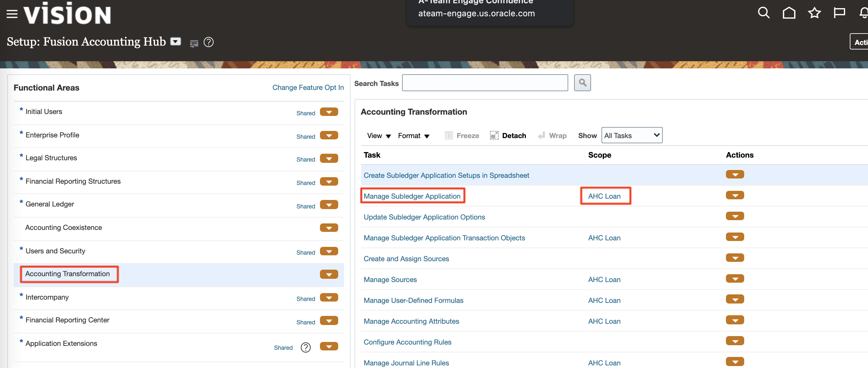Screen dimensions: 868x368
Task: Click the Freeze icon in the task toolbar
Action: point(449,135)
